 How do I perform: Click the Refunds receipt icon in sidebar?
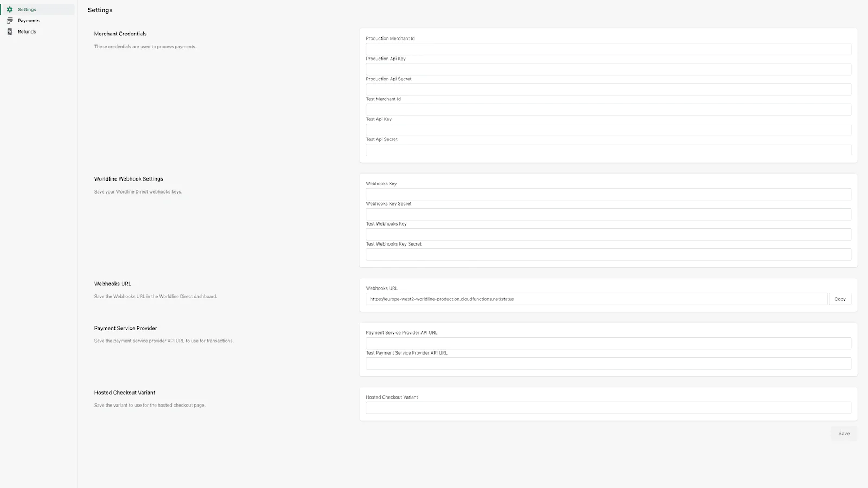[10, 31]
